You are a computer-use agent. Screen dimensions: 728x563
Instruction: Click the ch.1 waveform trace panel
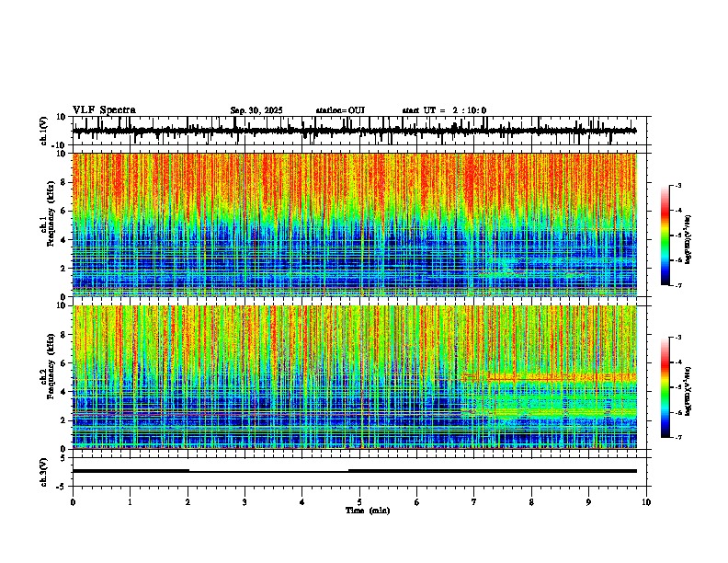361,131
